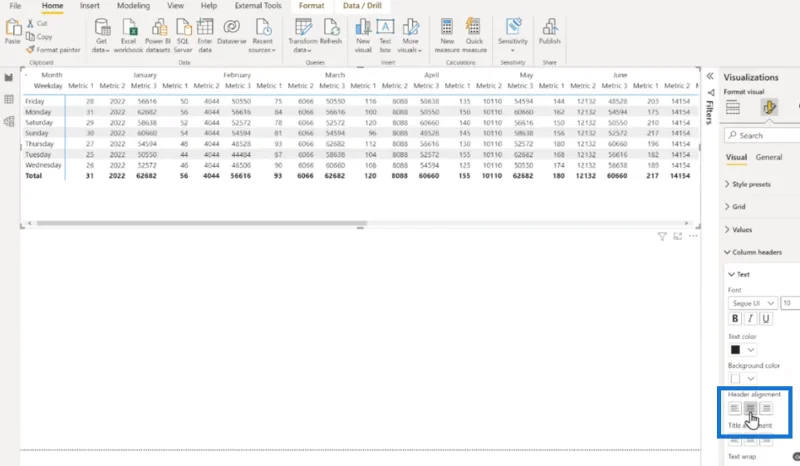The width and height of the screenshot is (800, 466).
Task: Switch to the View ribbon tab
Action: pyautogui.click(x=175, y=6)
